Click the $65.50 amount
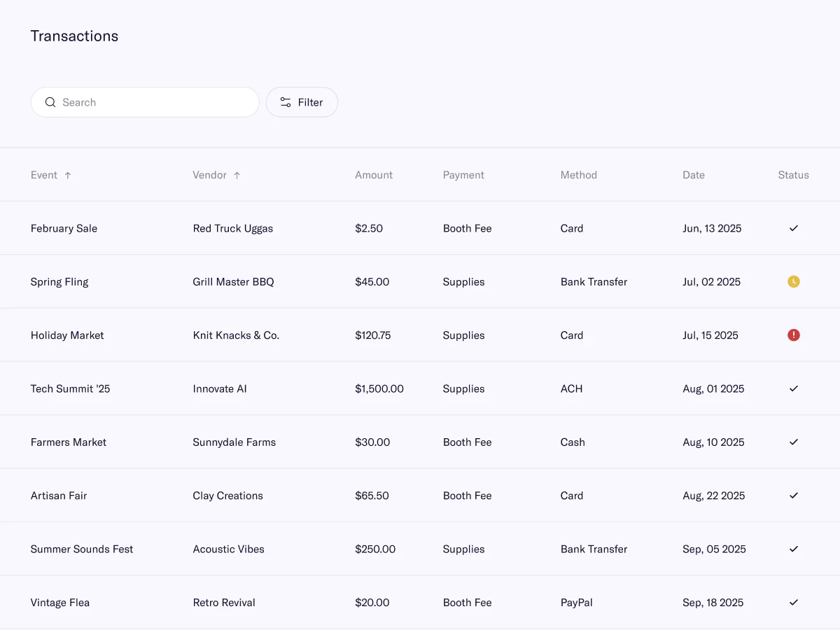The image size is (840, 630). [x=372, y=496]
